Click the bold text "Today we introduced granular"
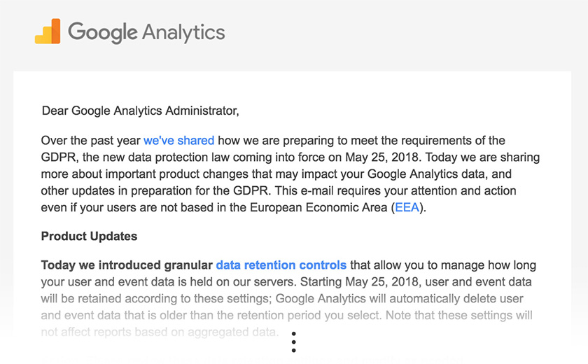Viewport: 588px width, 364px height. click(x=127, y=265)
